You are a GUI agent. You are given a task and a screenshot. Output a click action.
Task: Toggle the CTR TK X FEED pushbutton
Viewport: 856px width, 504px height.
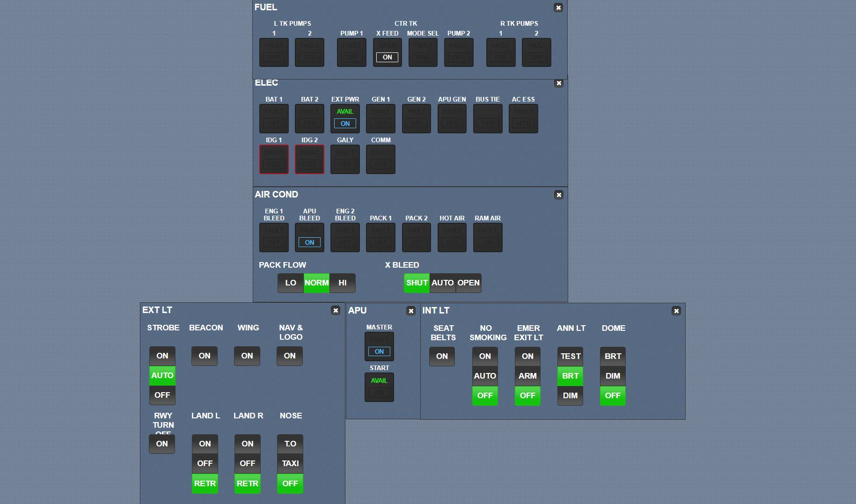coord(387,52)
